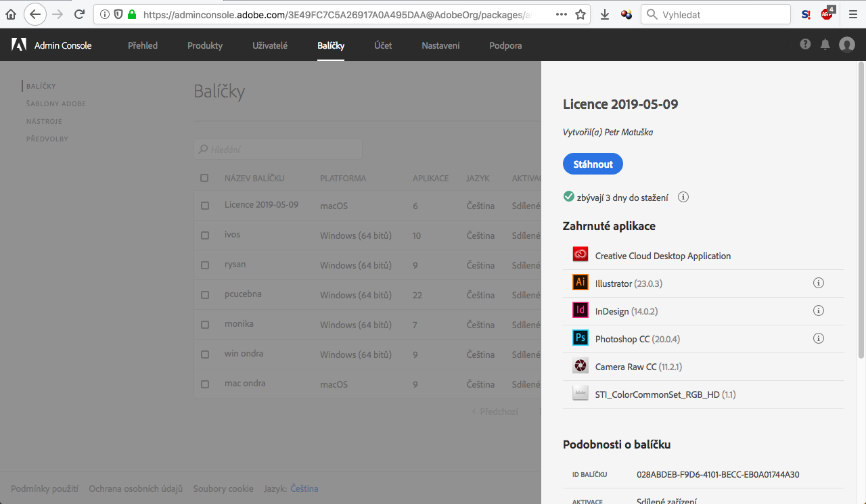Open the help question mark icon
Screen dimensions: 866x504
pyautogui.click(x=805, y=44)
